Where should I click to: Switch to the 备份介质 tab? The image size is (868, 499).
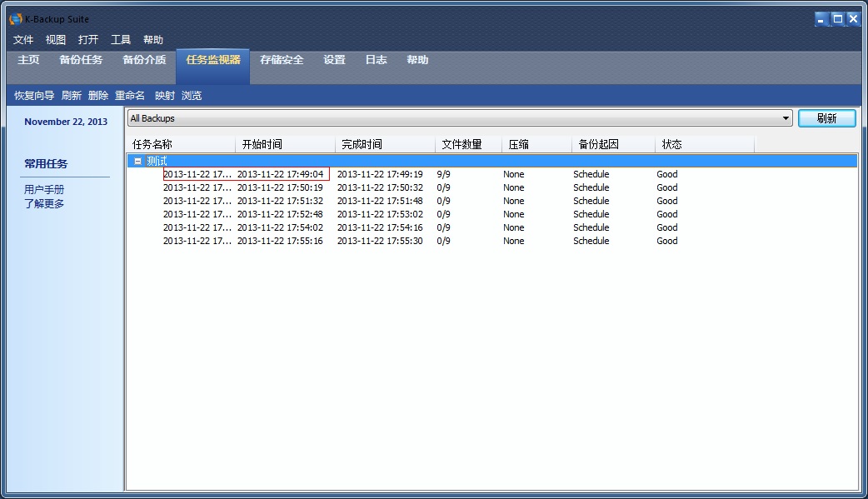[x=144, y=60]
